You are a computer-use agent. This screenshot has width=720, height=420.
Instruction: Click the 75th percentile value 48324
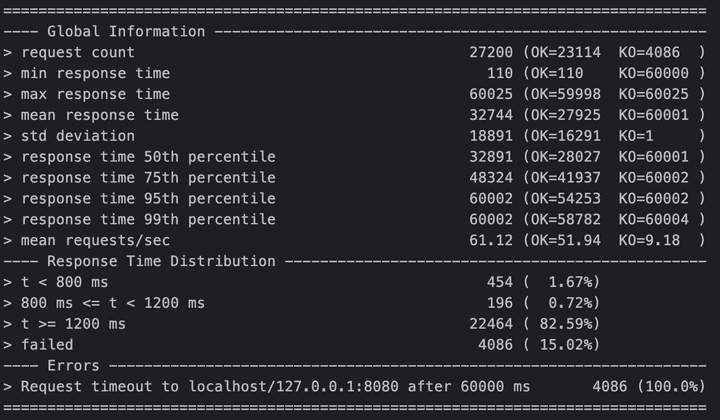click(x=491, y=178)
